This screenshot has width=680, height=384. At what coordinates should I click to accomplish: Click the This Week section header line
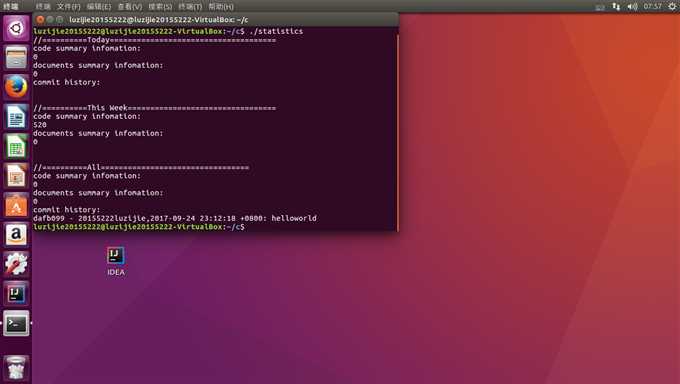(154, 108)
